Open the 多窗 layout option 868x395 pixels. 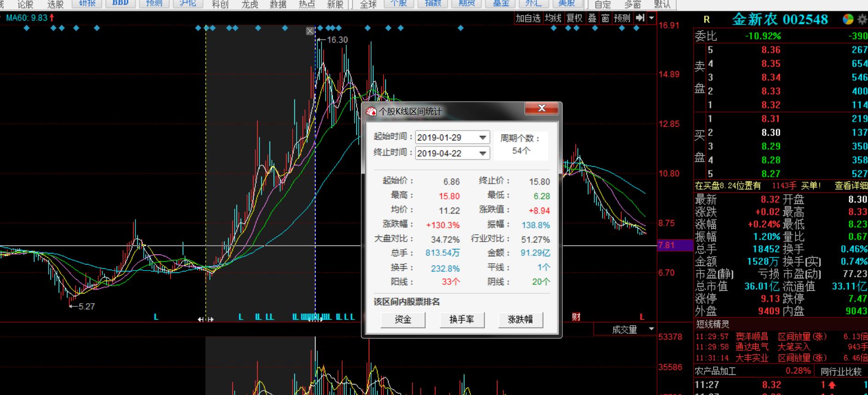[632, 4]
